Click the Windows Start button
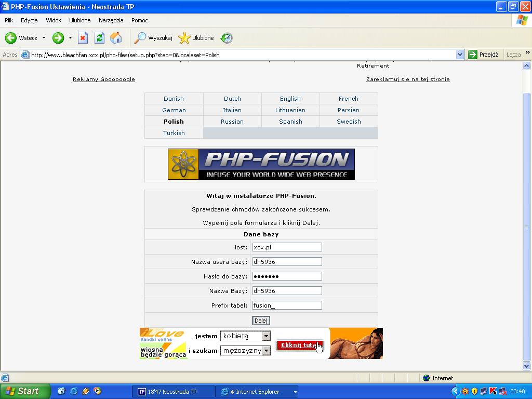The height and width of the screenshot is (399, 532). click(x=25, y=392)
